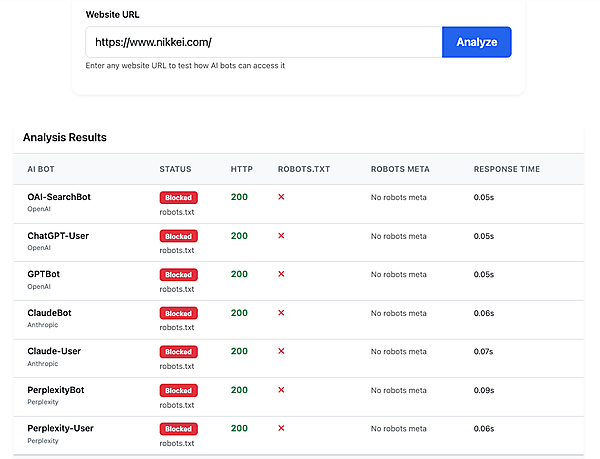Click the ROBOTS.TXT column header
Viewport: 600px width, 459px height.
[x=303, y=169]
